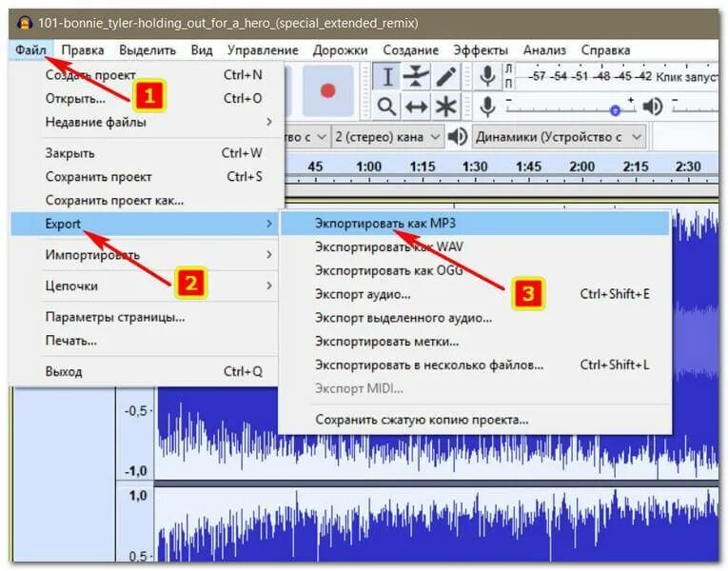Expand the Цепочки submenu arrow
The width and height of the screenshot is (728, 571).
coord(269,285)
